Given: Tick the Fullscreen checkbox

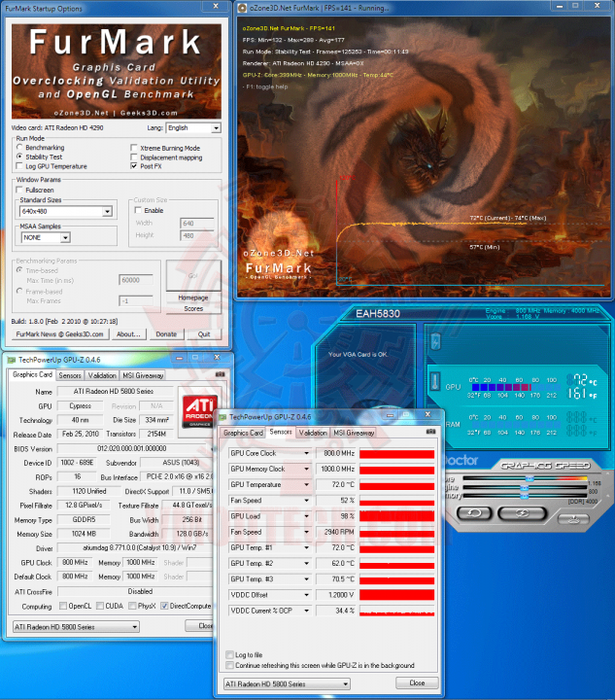Looking at the screenshot, I should (x=19, y=190).
